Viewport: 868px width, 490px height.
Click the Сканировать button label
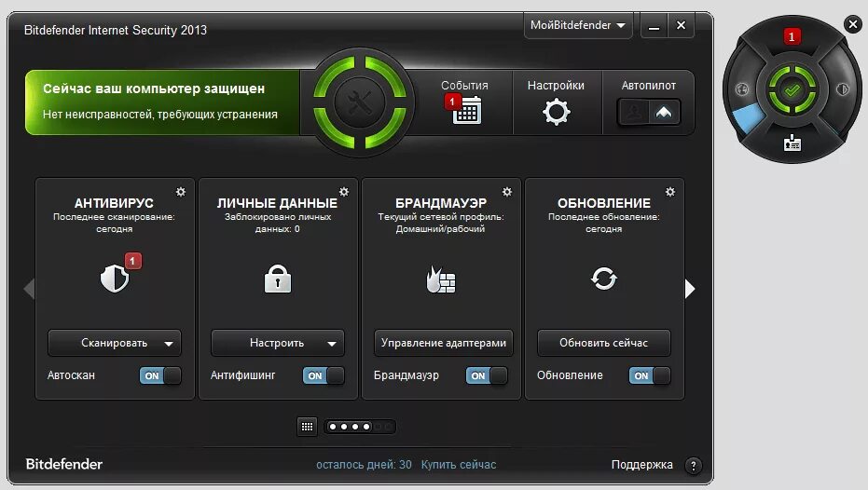pos(114,343)
